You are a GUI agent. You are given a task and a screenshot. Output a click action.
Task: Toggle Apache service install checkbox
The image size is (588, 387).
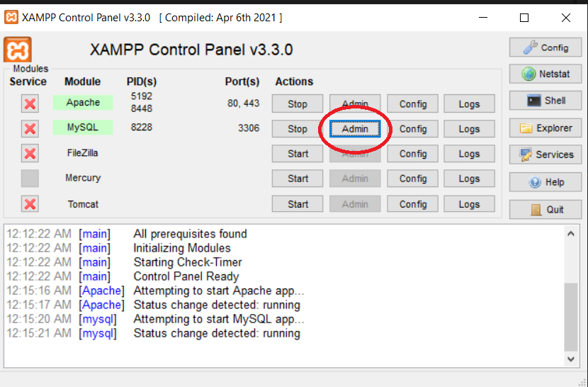[30, 103]
